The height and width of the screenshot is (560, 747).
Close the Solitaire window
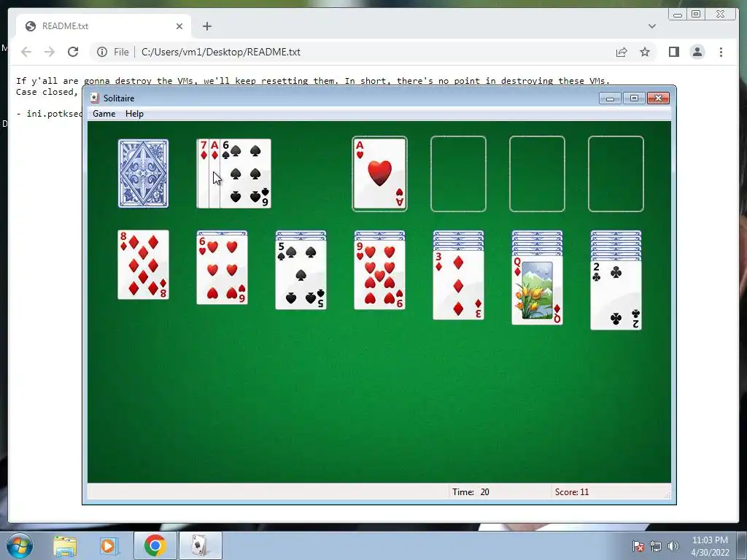click(659, 98)
